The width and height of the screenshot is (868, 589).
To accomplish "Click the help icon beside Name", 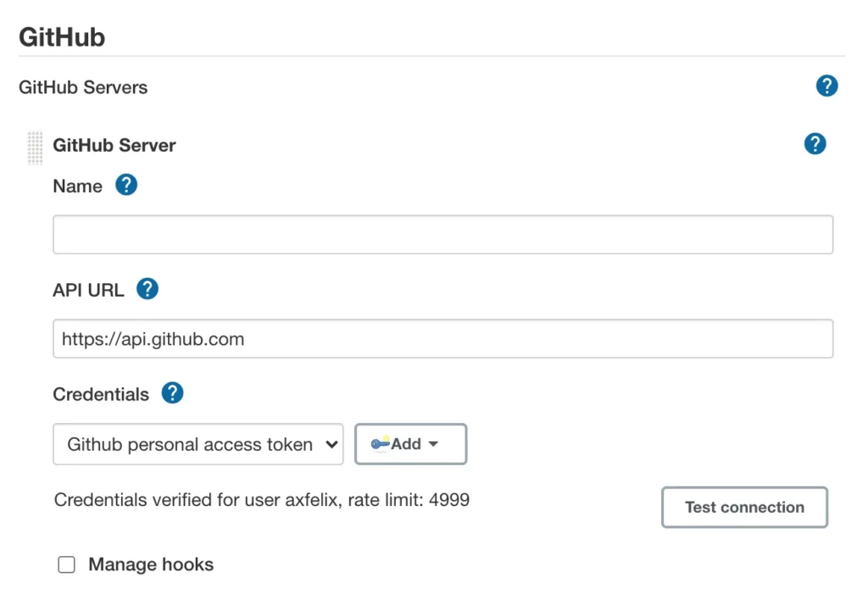I will click(126, 185).
